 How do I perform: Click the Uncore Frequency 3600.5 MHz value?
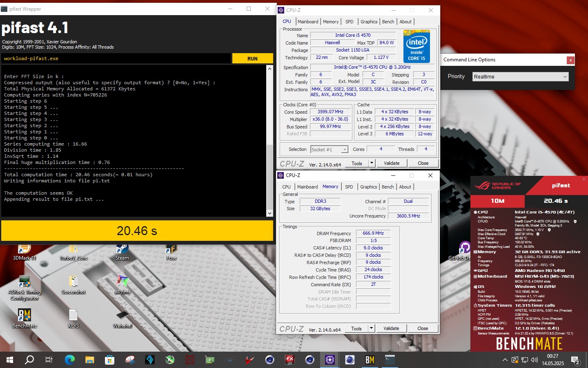tap(408, 216)
